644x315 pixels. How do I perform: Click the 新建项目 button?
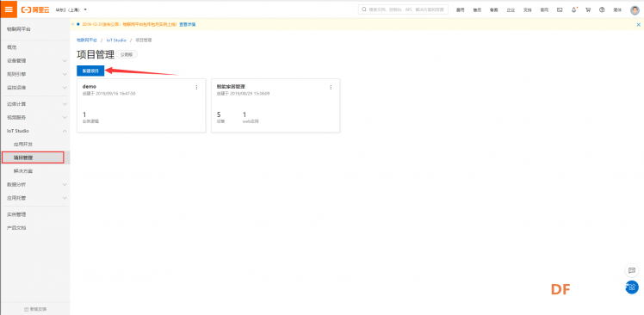[90, 71]
